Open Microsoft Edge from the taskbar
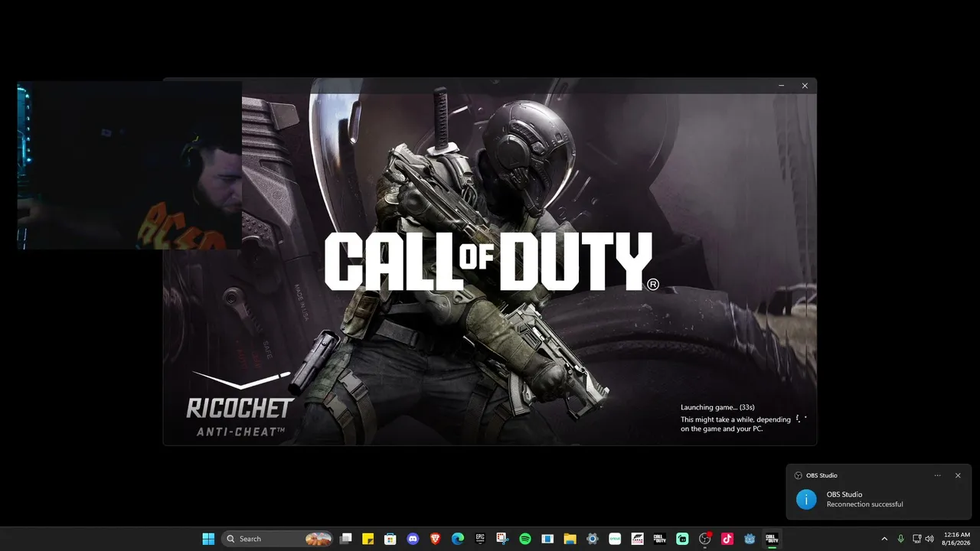Screen dimensions: 980x551 pyautogui.click(x=458, y=539)
